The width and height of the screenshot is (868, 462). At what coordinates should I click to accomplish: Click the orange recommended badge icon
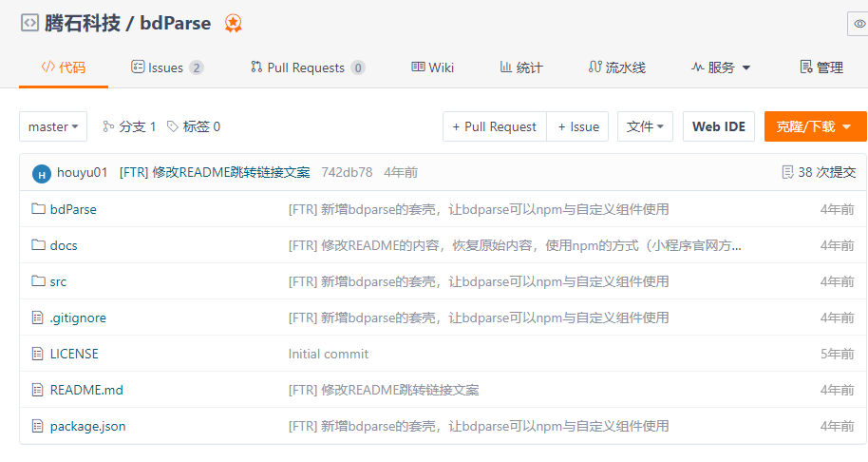click(x=233, y=23)
